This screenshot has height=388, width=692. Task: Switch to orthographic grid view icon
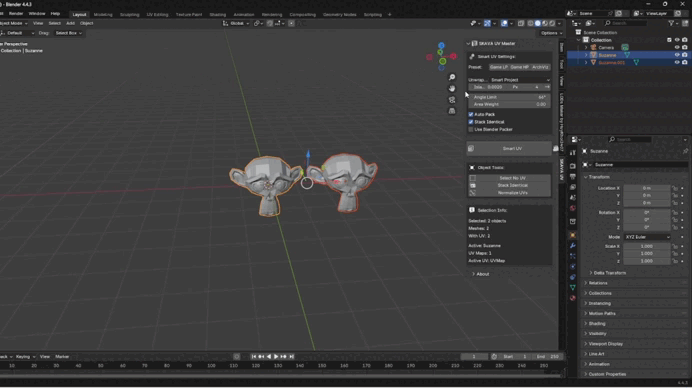(x=452, y=111)
